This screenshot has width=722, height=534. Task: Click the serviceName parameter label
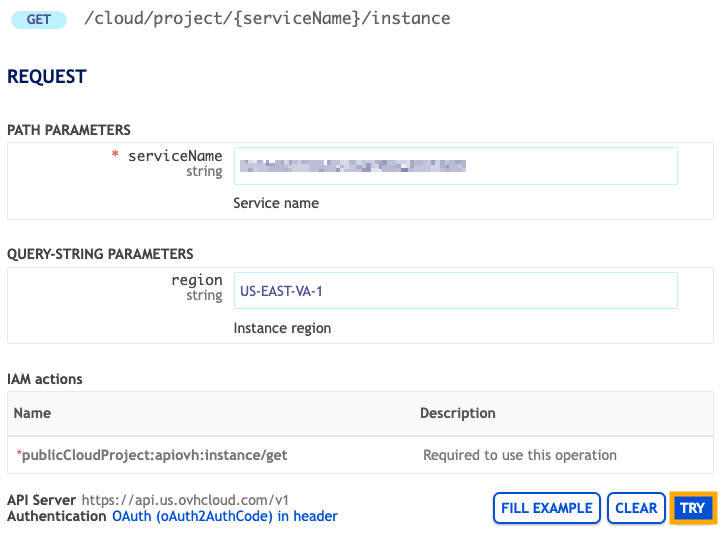(175, 156)
